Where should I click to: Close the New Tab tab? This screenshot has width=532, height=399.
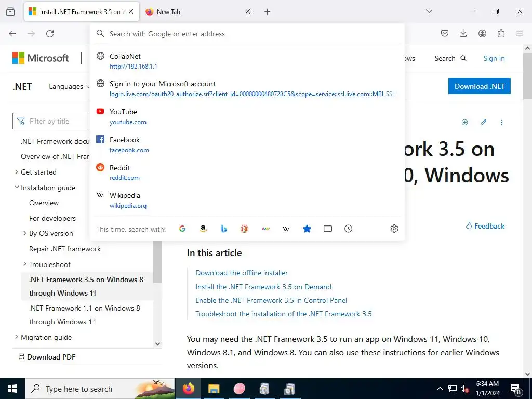click(x=248, y=11)
